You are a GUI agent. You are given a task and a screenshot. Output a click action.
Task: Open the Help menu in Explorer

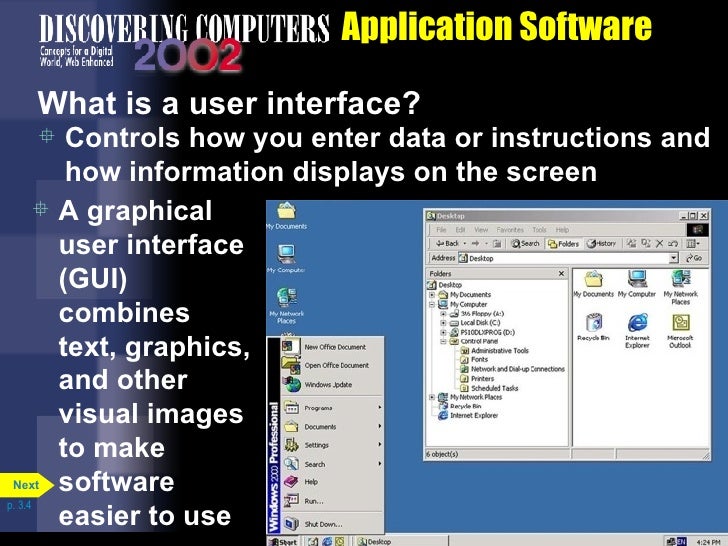click(562, 229)
